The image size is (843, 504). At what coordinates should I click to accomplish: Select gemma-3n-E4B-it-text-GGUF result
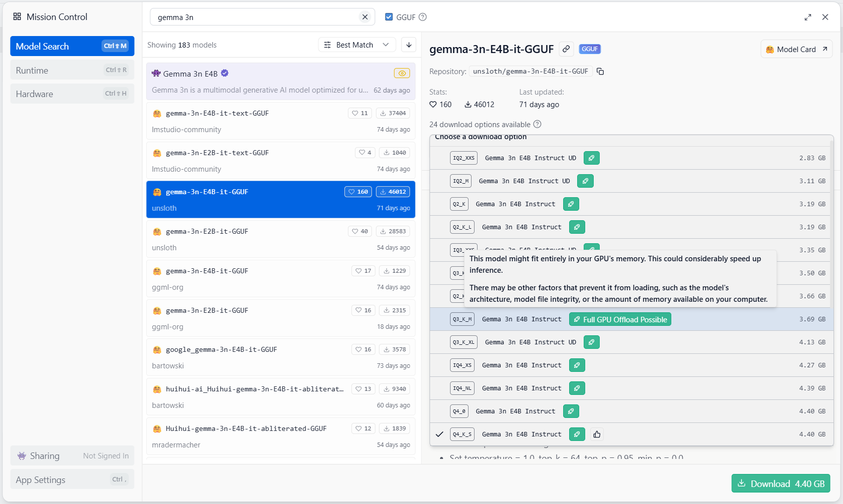click(x=281, y=121)
